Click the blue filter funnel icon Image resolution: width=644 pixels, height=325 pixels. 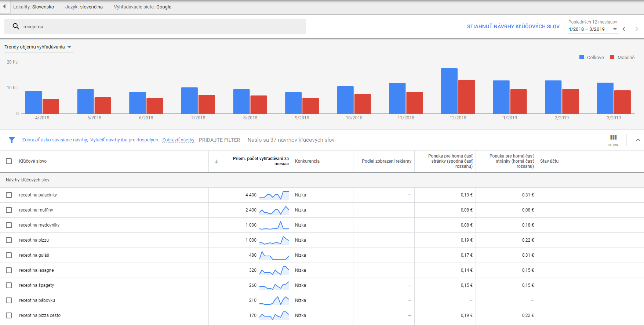click(x=12, y=140)
